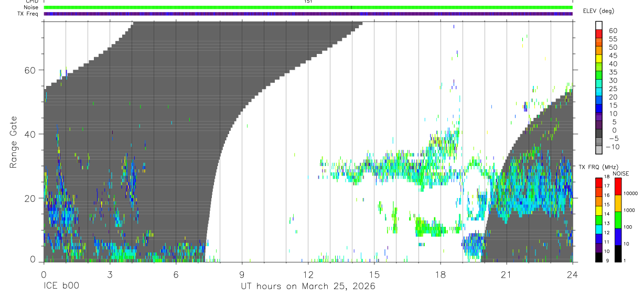This screenshot has width=644, height=297.
Task: Click the black swatch in NOISE color bar
Action: 618,254
